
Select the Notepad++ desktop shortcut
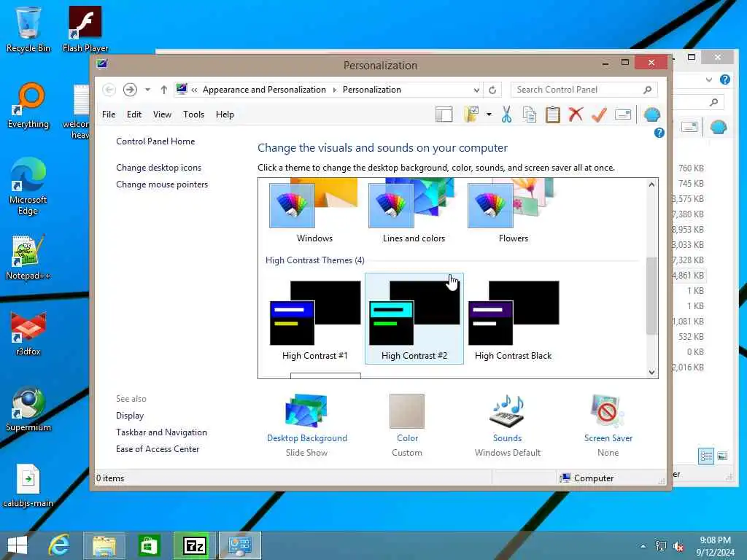pyautogui.click(x=28, y=257)
